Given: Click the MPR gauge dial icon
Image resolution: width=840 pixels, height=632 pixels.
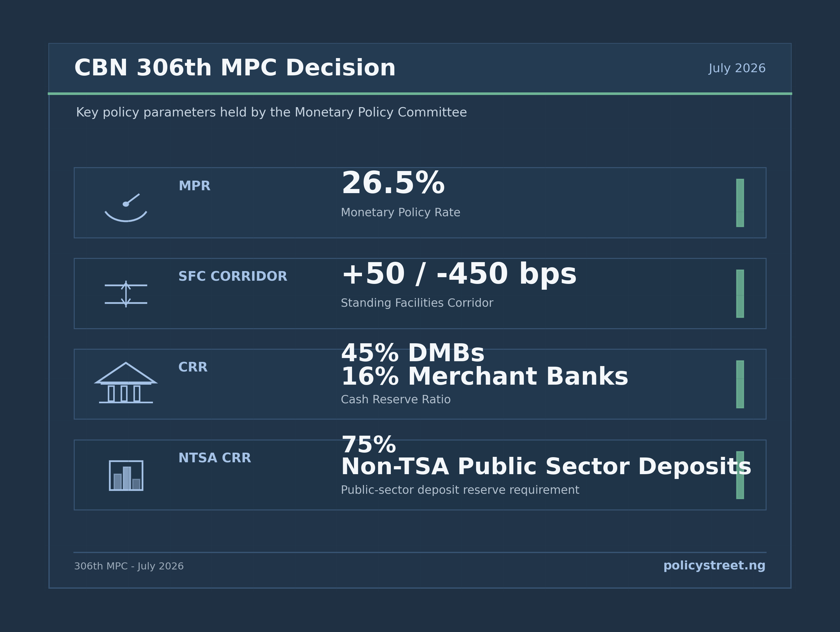Looking at the screenshot, I should tap(126, 208).
